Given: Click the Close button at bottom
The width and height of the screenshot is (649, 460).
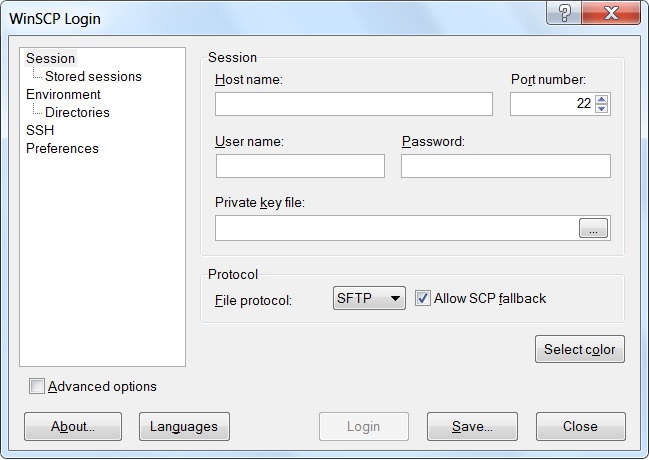Looking at the screenshot, I should pyautogui.click(x=581, y=426).
